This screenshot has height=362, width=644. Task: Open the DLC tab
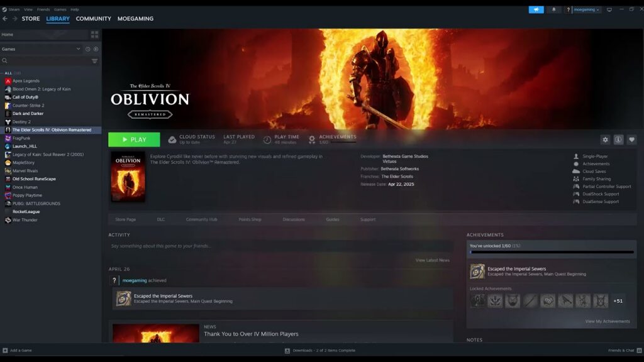pyautogui.click(x=161, y=219)
